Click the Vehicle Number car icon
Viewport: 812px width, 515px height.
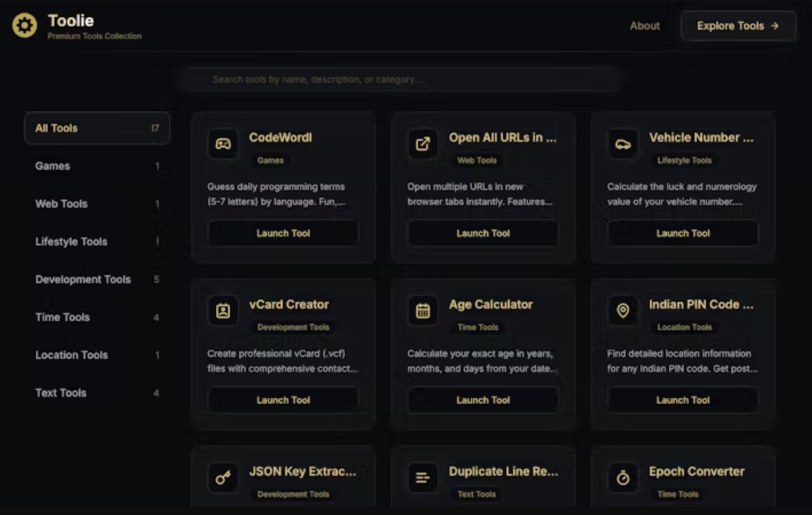tap(623, 143)
